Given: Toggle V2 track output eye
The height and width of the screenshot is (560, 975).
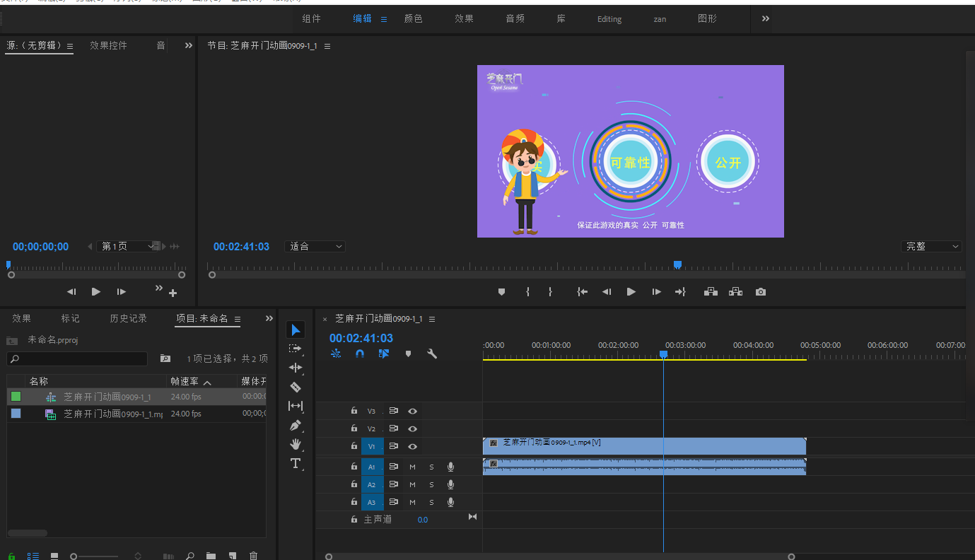Looking at the screenshot, I should pos(412,428).
